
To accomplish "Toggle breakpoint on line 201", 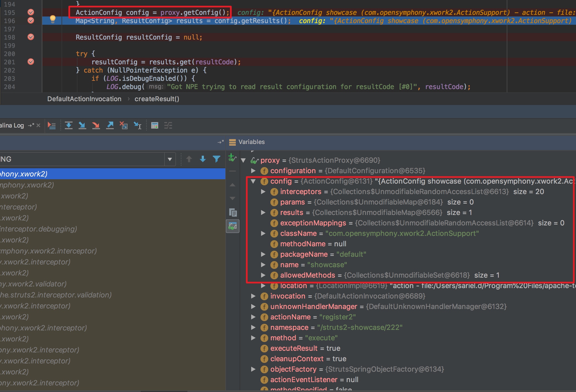I will pos(31,62).
